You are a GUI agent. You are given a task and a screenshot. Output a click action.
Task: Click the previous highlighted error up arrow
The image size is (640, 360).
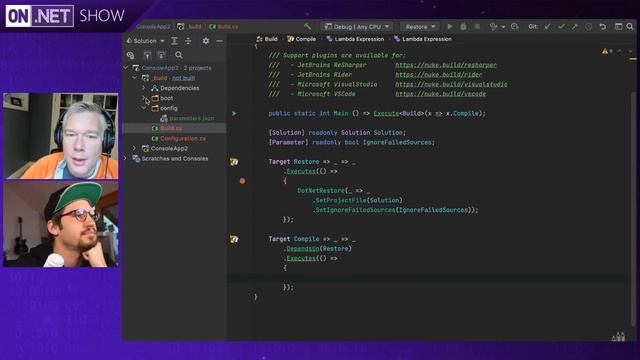pos(620,51)
